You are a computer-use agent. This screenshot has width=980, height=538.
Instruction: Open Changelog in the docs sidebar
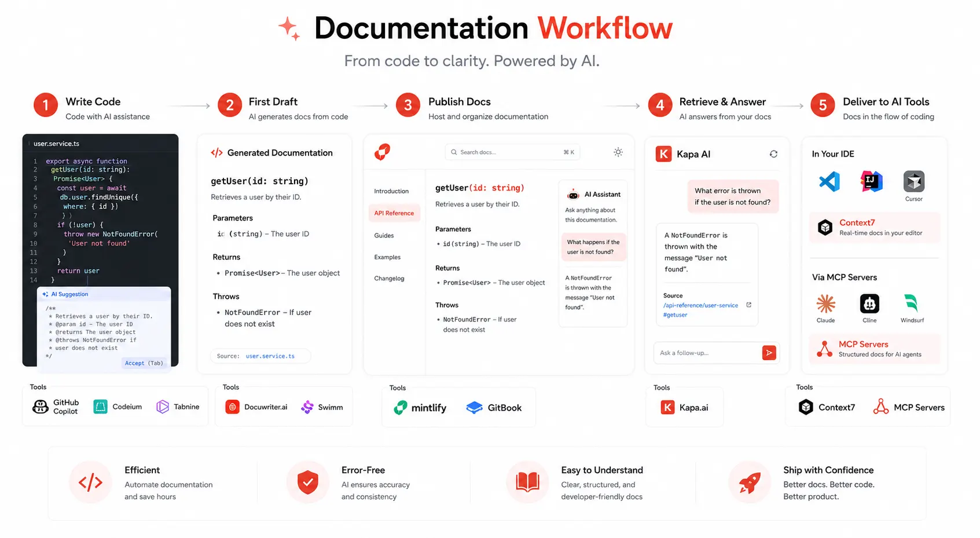click(389, 279)
